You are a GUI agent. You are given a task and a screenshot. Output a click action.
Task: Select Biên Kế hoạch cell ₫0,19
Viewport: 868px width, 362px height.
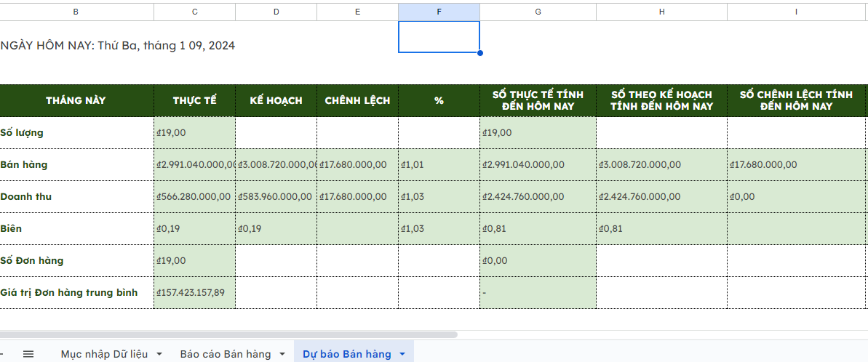tap(276, 228)
